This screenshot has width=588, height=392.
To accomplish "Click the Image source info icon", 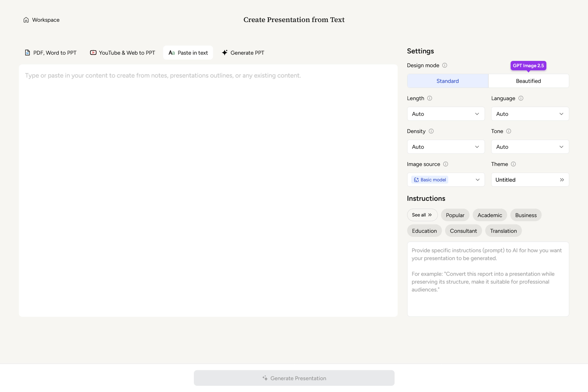I will [x=446, y=164].
